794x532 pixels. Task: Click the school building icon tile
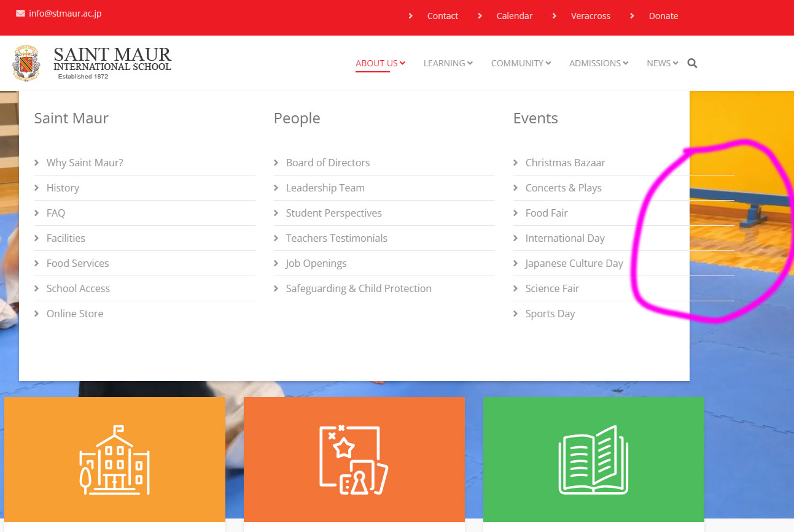click(115, 460)
